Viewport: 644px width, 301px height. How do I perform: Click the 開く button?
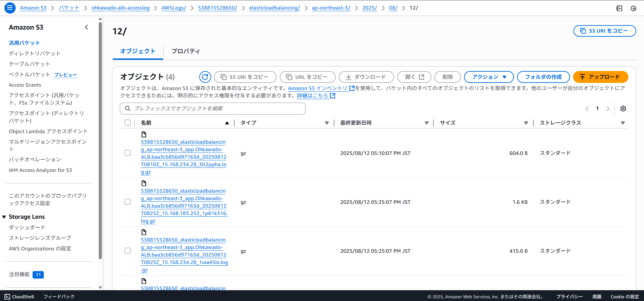click(414, 77)
